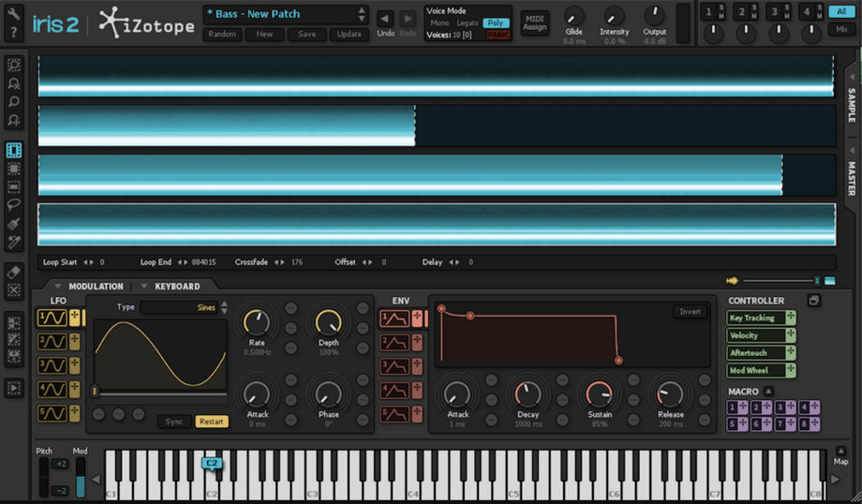Image resolution: width=862 pixels, height=504 pixels.
Task: Choose the magic wand tool
Action: [x=14, y=243]
